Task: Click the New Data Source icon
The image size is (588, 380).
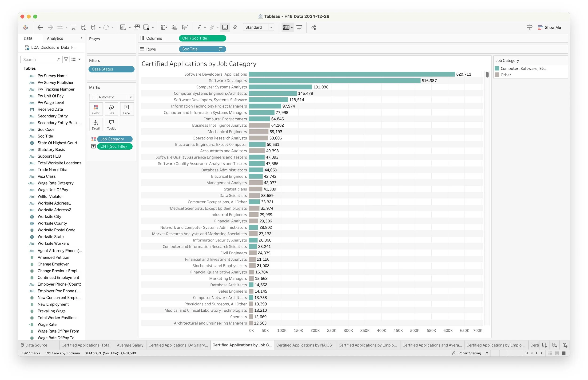Action: tap(83, 27)
